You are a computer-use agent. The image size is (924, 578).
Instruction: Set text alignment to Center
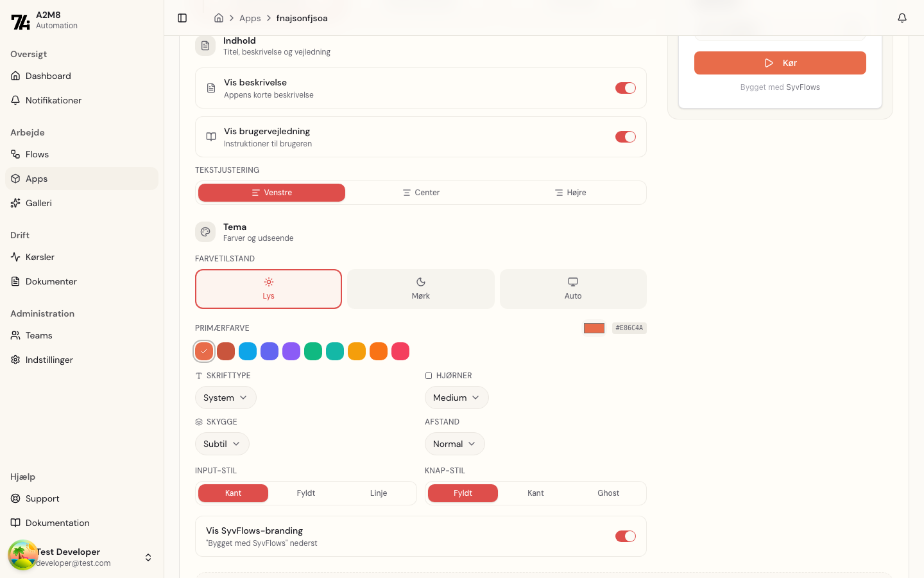pyautogui.click(x=421, y=193)
